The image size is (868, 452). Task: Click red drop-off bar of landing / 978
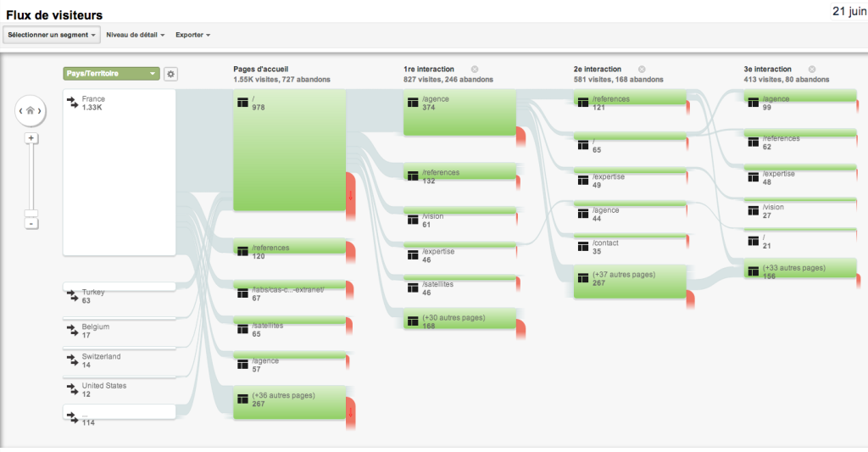pos(350,196)
